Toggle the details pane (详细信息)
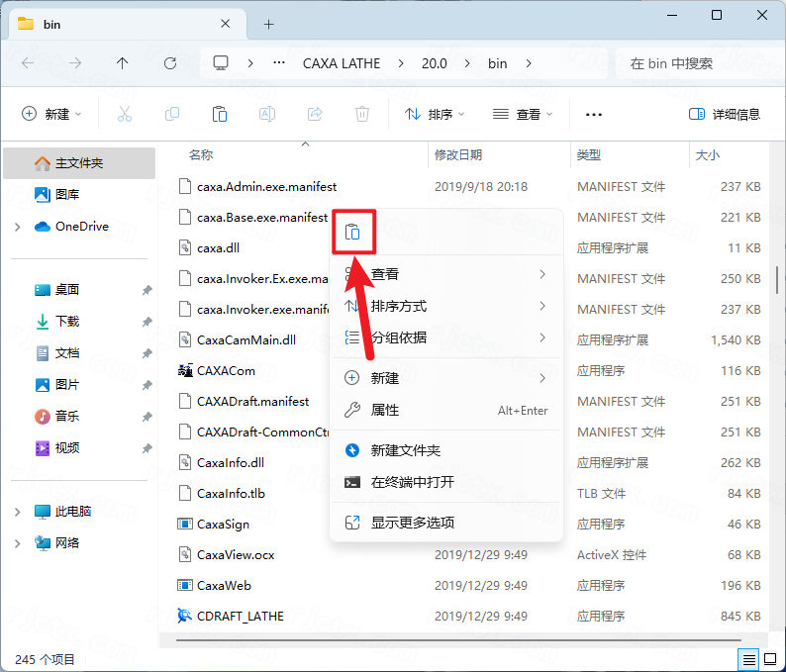Screen dimensions: 786x672 (725, 115)
